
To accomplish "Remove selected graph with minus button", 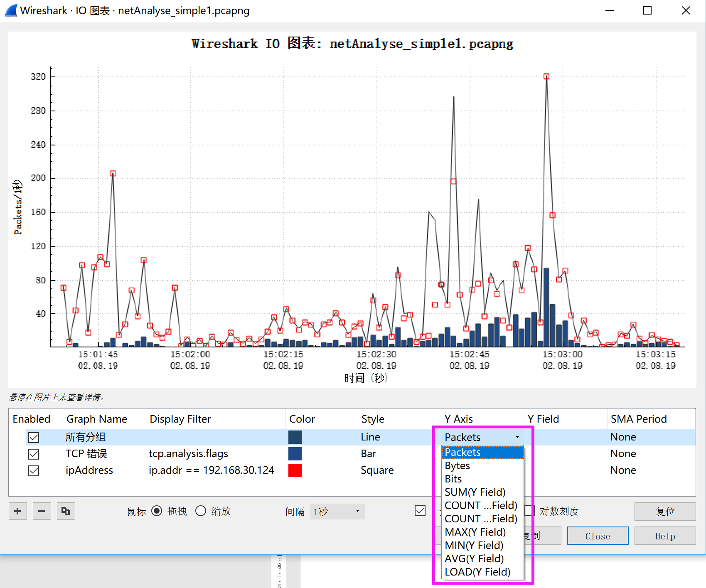I will click(x=42, y=511).
